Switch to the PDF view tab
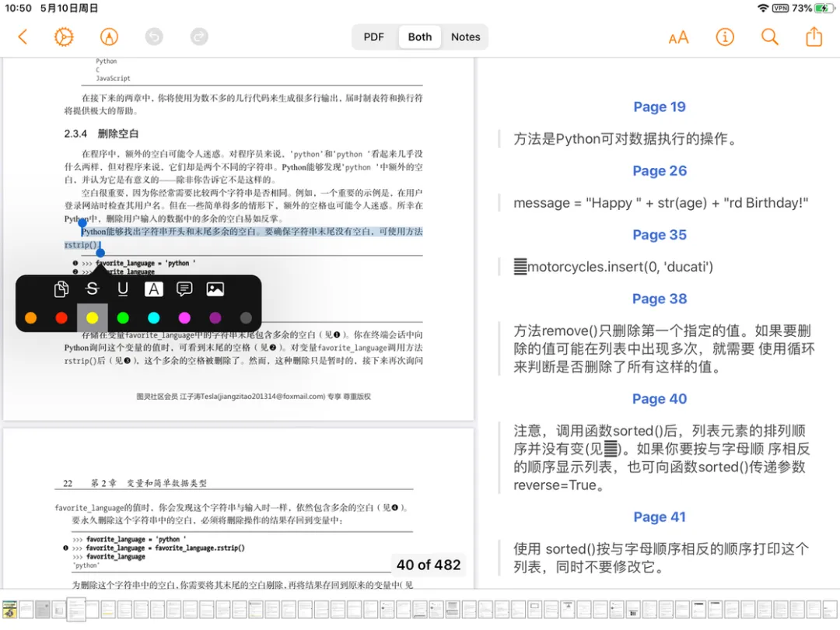The height and width of the screenshot is (630, 840). [374, 37]
